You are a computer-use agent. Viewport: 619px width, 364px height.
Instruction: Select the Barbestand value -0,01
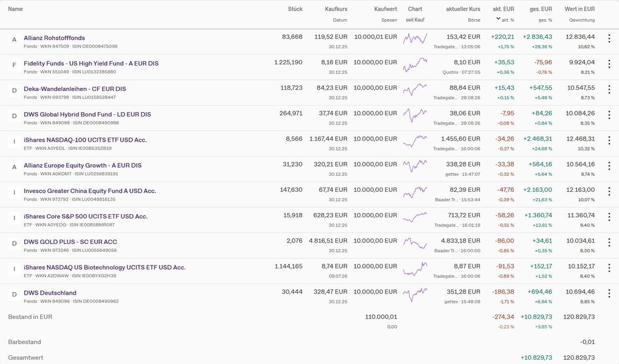click(x=587, y=342)
